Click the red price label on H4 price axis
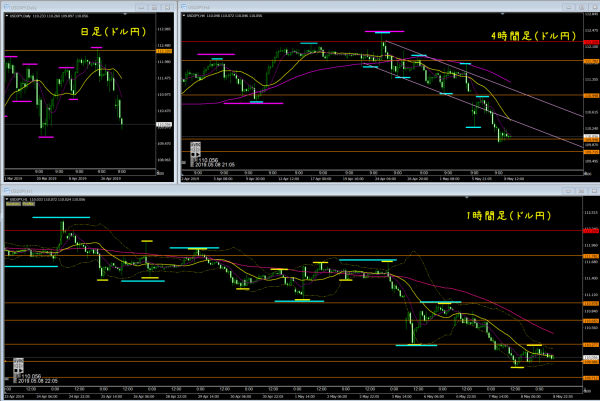 click(591, 42)
